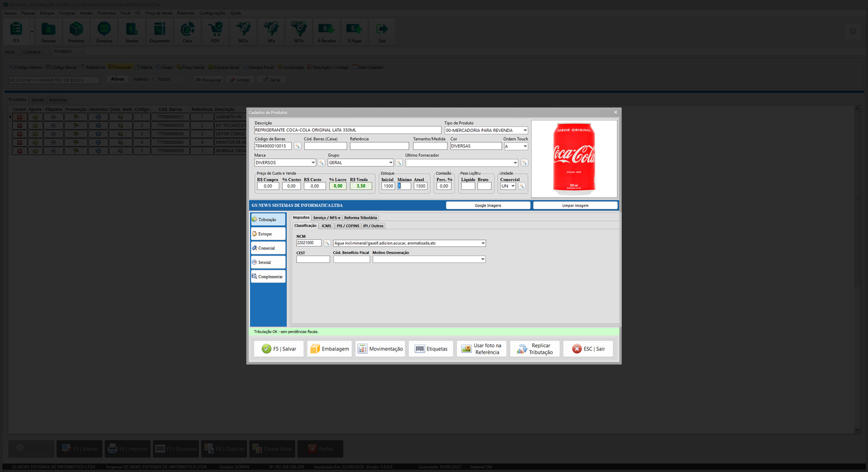Switch the filter to Todos
This screenshot has height=472, width=868.
coord(164,79)
